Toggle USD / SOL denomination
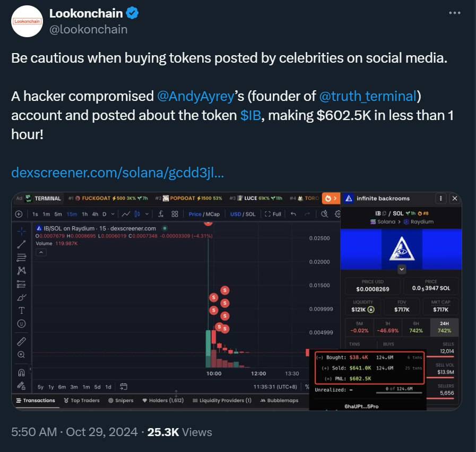Image resolution: width=476 pixels, height=452 pixels. pos(243,214)
